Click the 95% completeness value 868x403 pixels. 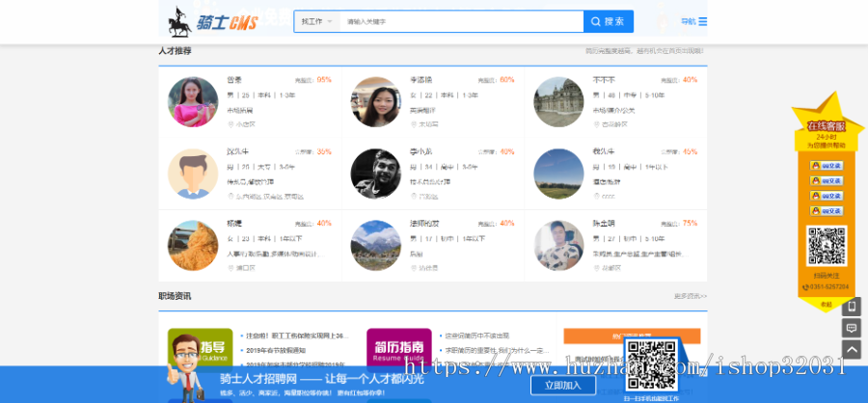click(x=324, y=80)
